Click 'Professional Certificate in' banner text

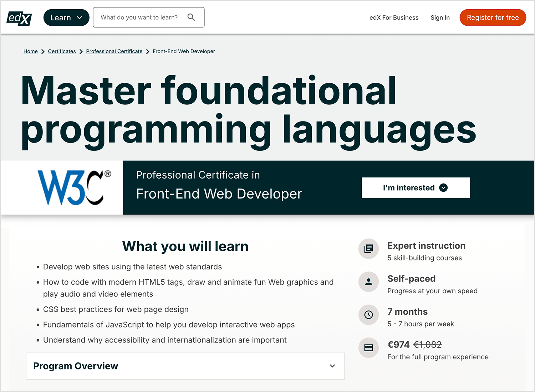(x=198, y=175)
